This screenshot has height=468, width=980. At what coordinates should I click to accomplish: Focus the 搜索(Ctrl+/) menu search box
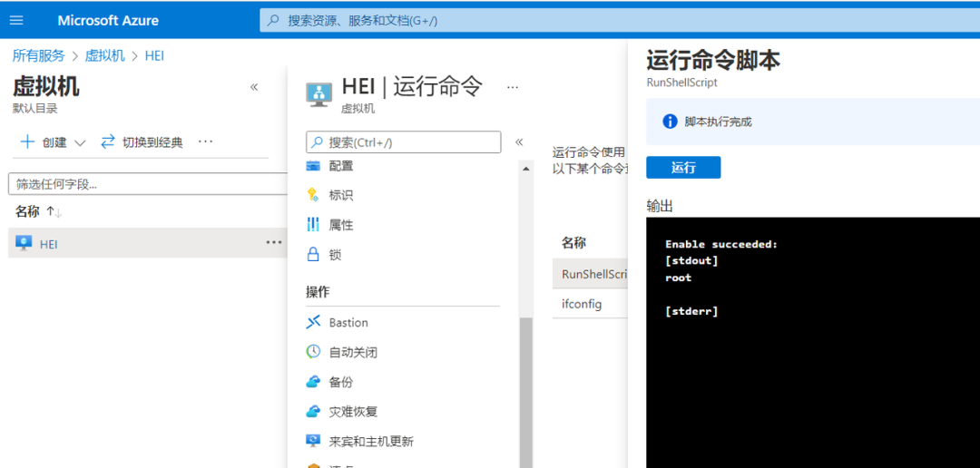(404, 141)
